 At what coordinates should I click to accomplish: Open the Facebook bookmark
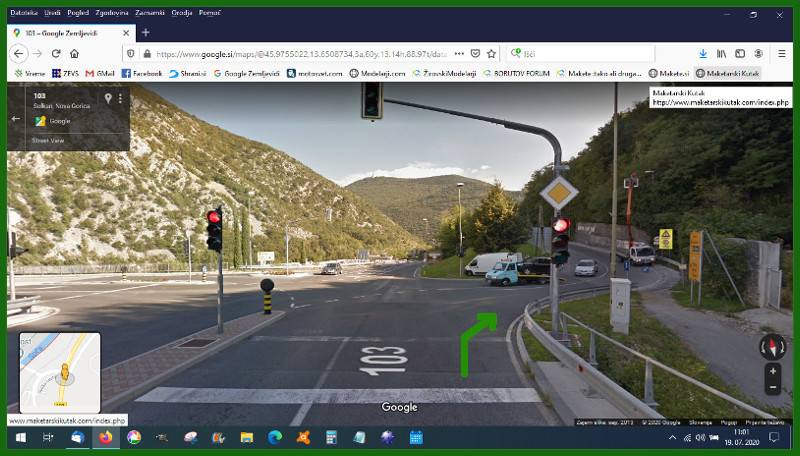coord(141,73)
